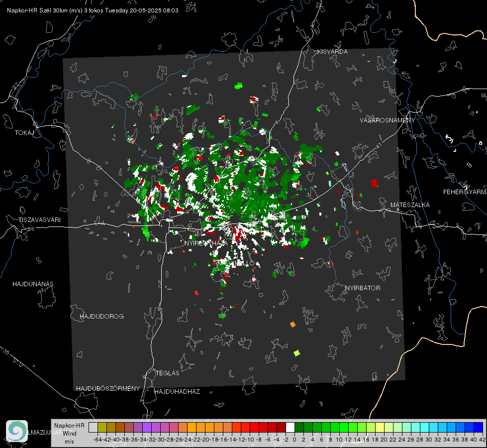Select the NAGYKÁLLÓ label

[x=236, y=263]
